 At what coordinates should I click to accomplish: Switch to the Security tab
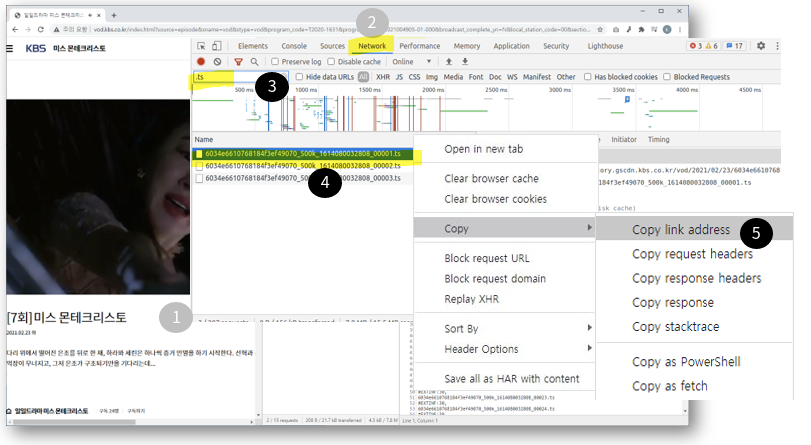click(556, 46)
